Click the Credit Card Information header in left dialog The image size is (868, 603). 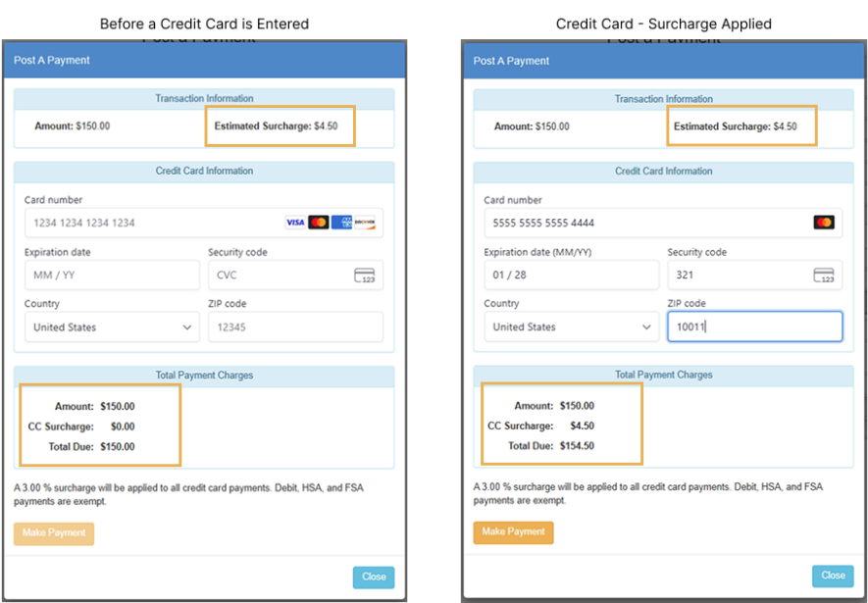click(x=204, y=171)
